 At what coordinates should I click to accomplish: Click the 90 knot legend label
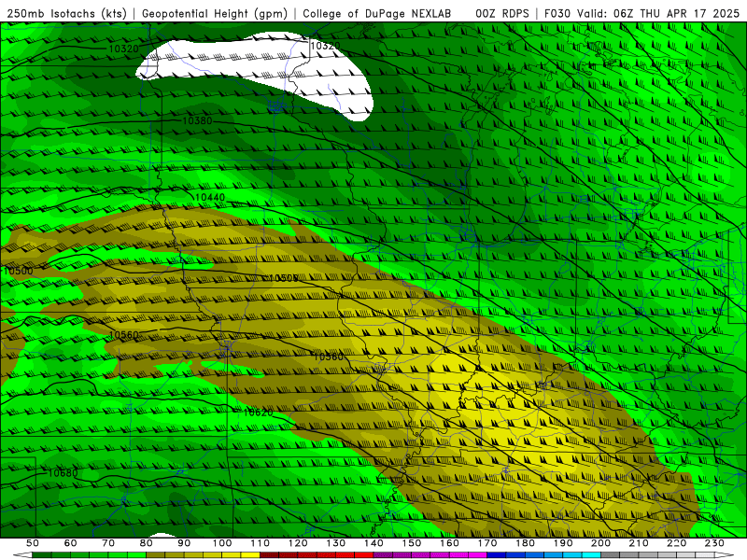point(184,543)
